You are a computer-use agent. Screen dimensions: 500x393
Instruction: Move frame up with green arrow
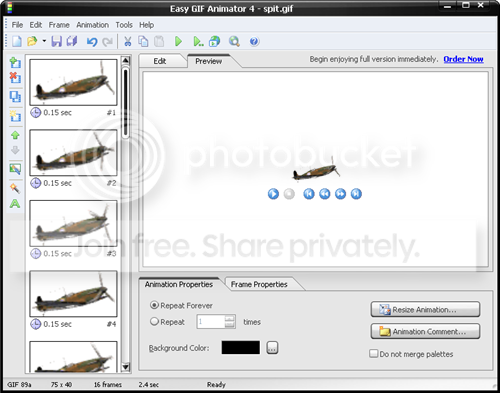(x=15, y=135)
